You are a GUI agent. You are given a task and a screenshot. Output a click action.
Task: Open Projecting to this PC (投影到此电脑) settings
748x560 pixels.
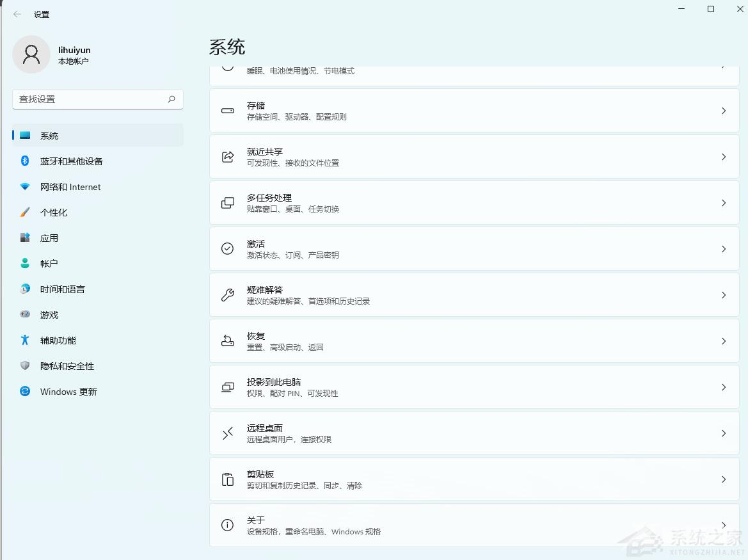click(473, 387)
